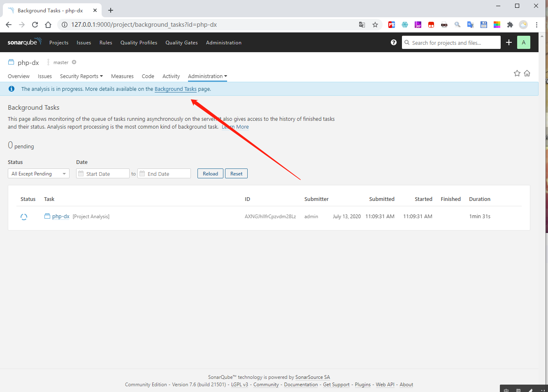This screenshot has width=548, height=392.
Task: Open the help question mark icon
Action: click(x=394, y=42)
